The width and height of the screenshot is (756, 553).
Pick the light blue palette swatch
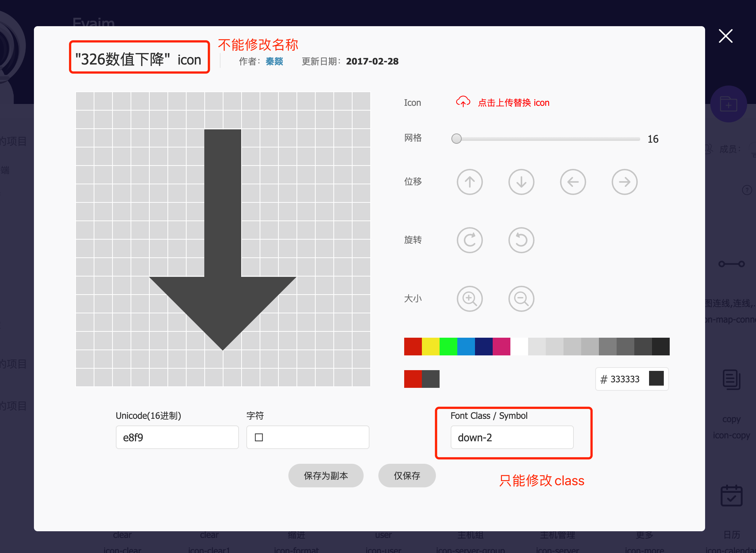(466, 347)
